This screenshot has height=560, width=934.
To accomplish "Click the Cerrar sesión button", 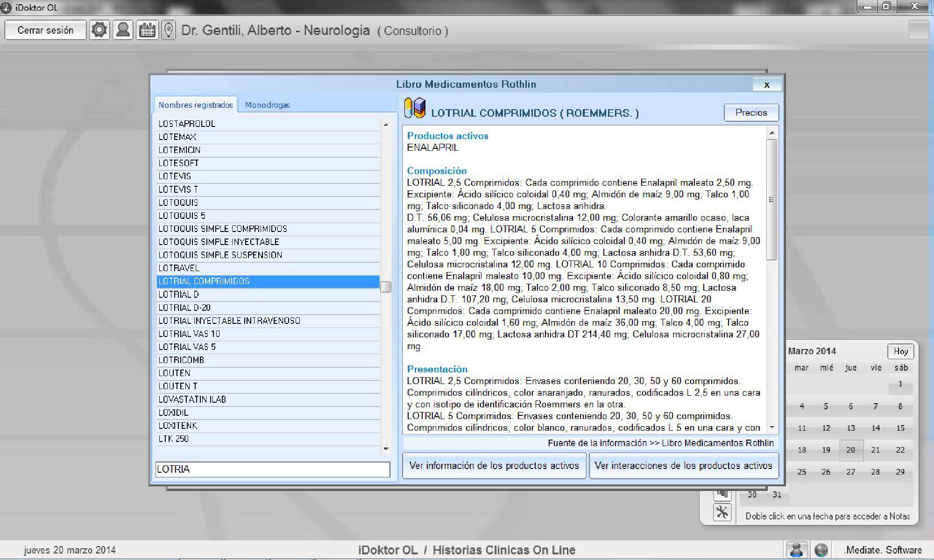I will [45, 30].
